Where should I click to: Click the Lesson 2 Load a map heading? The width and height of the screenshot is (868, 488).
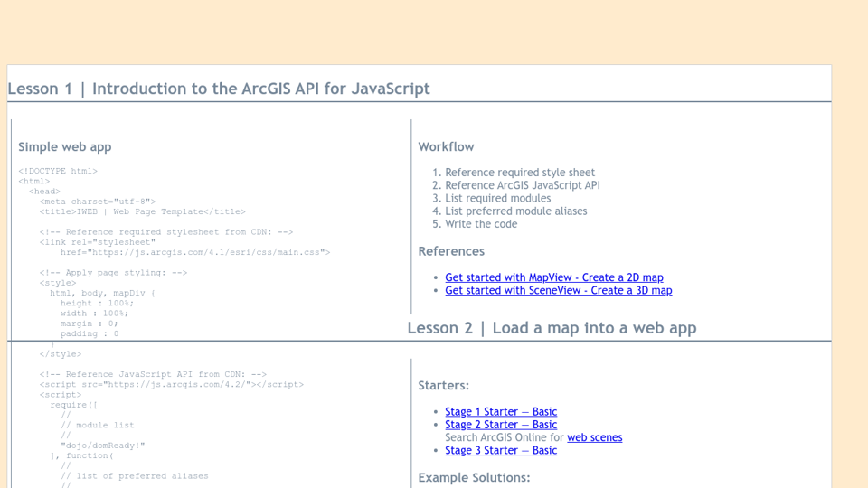pyautogui.click(x=552, y=328)
